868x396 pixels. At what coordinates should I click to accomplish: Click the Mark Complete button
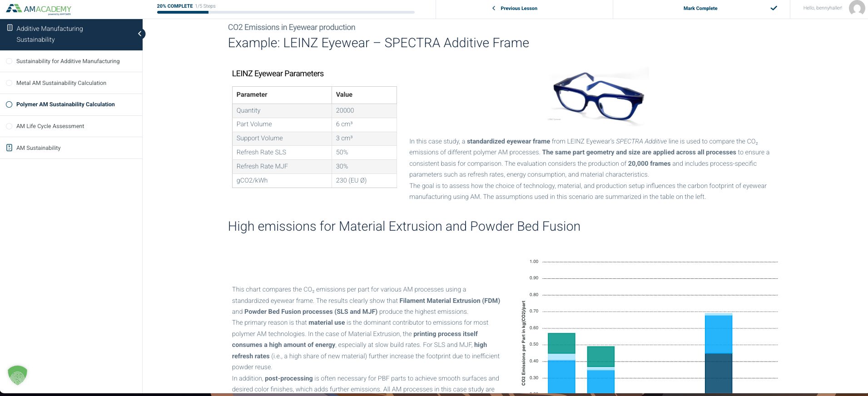pyautogui.click(x=701, y=9)
